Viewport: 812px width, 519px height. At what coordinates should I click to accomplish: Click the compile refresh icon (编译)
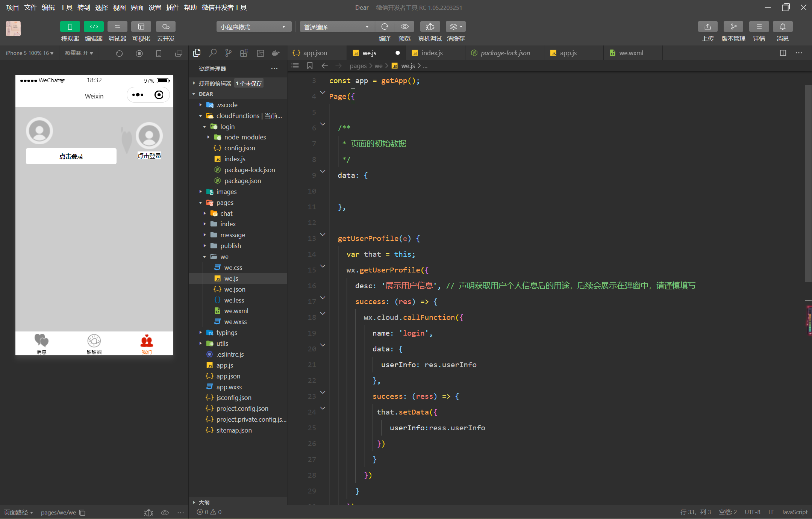385,27
